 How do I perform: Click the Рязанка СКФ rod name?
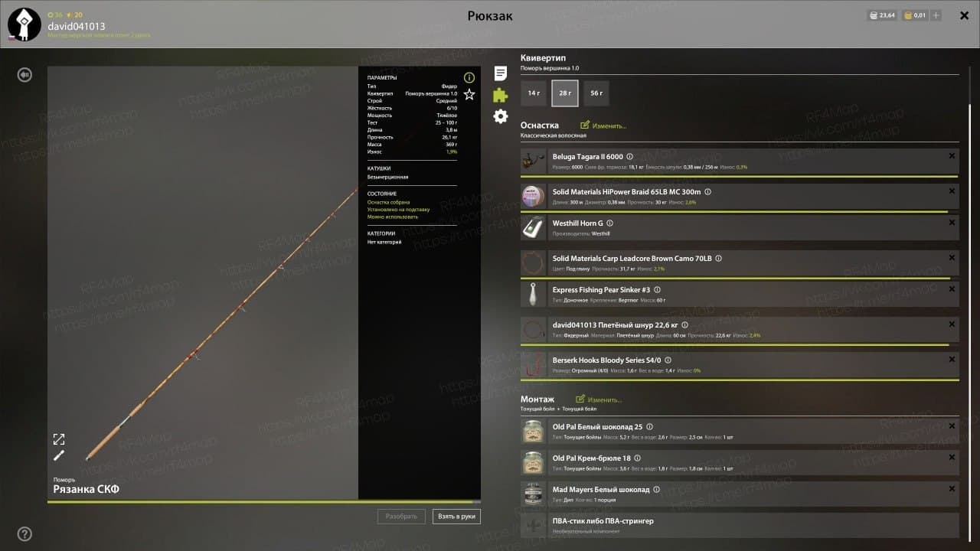pos(86,490)
